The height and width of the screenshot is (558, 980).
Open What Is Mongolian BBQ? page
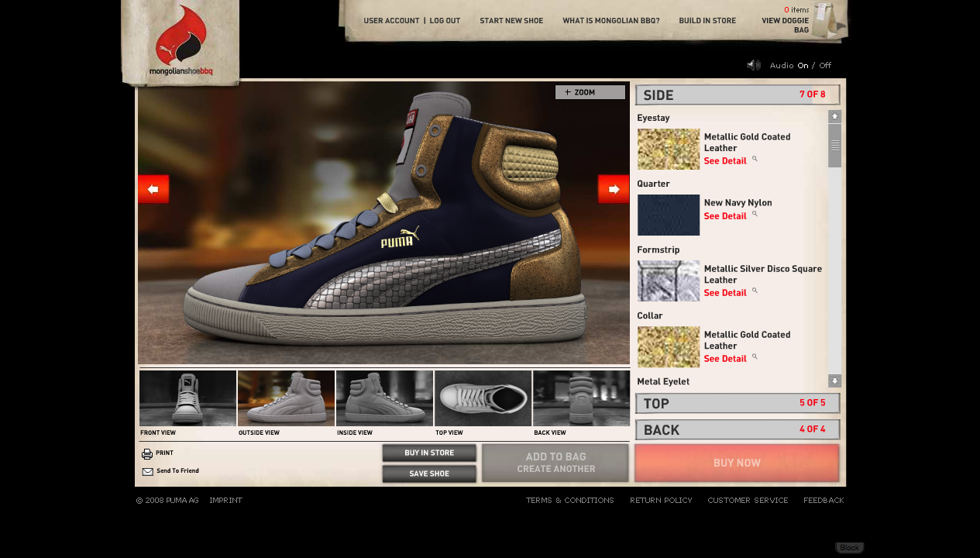(x=611, y=21)
